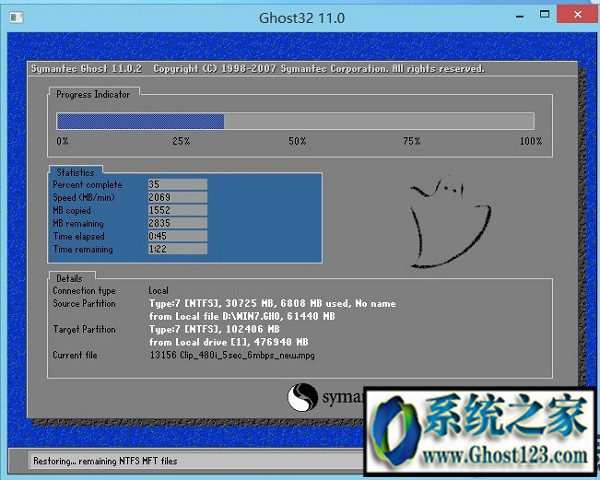Click the Target Partition label
This screenshot has width=600, height=480.
[84, 329]
